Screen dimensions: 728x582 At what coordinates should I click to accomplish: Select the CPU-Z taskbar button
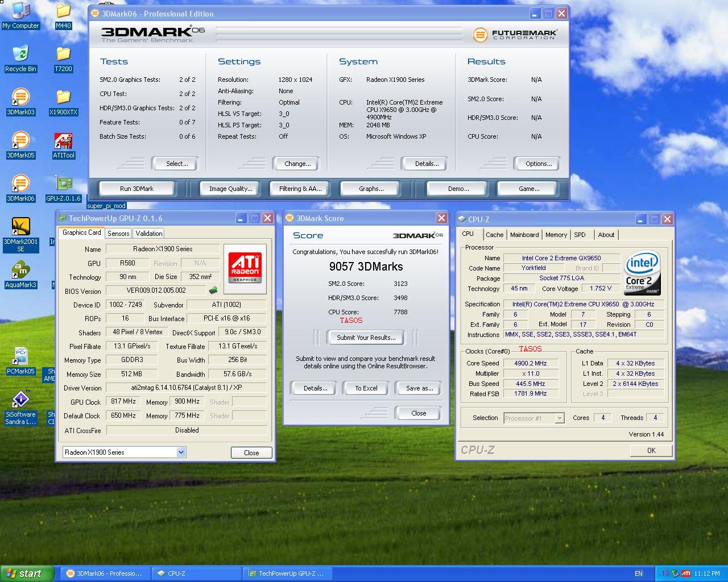pyautogui.click(x=197, y=573)
